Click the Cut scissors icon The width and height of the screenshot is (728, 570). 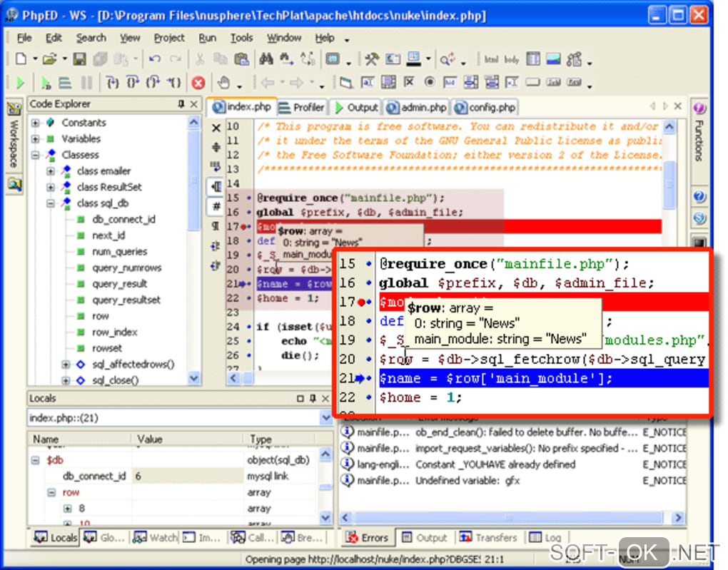tap(200, 59)
